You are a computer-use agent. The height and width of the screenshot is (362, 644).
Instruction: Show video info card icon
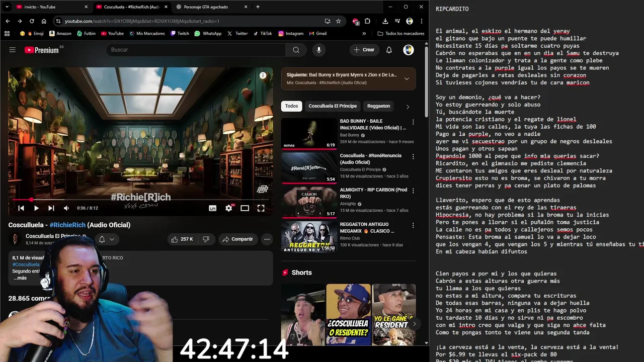[263, 75]
